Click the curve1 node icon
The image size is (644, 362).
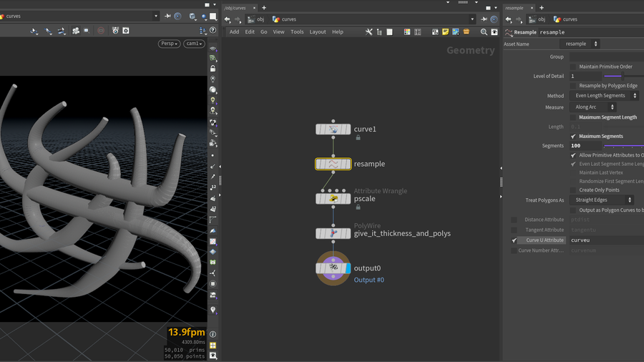click(333, 129)
